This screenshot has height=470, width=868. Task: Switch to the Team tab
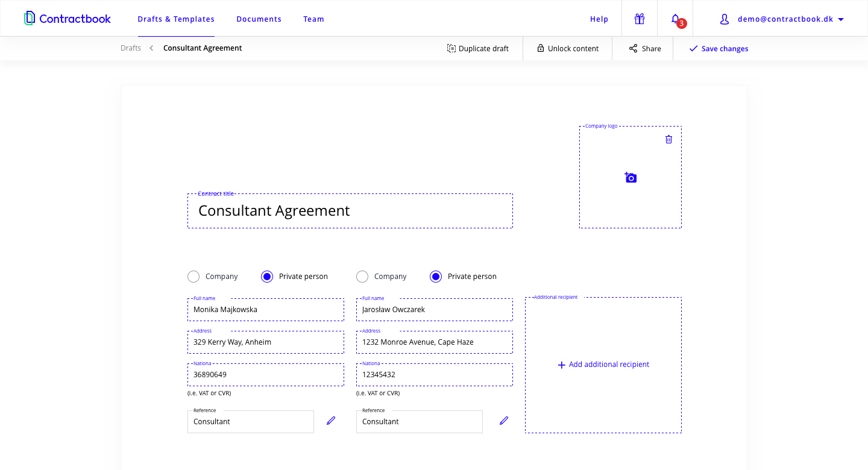pos(313,19)
